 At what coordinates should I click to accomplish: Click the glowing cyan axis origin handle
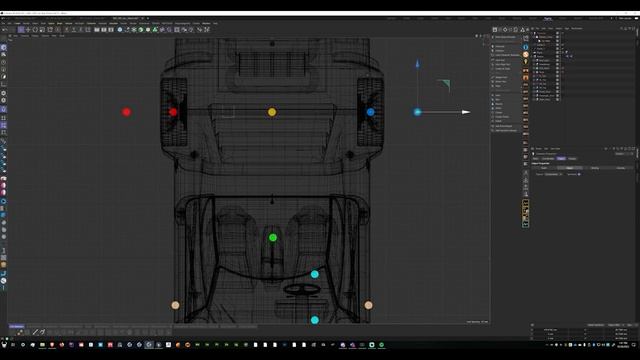coord(417,112)
